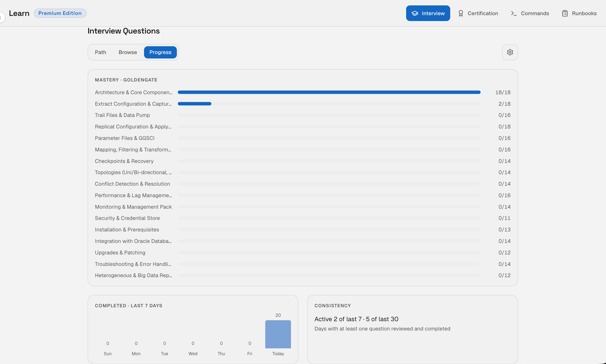Switch to the Browse tab
The width and height of the screenshot is (606, 364).
click(128, 52)
